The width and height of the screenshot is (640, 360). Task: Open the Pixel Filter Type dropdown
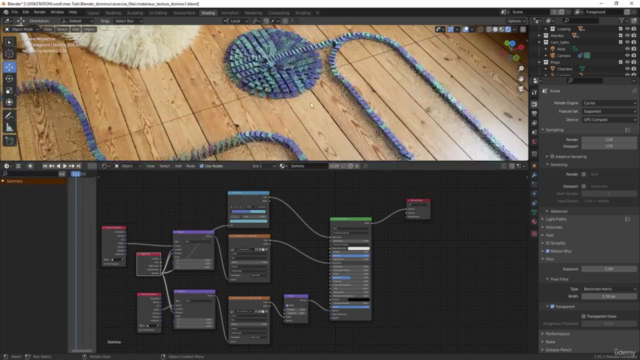[609, 289]
